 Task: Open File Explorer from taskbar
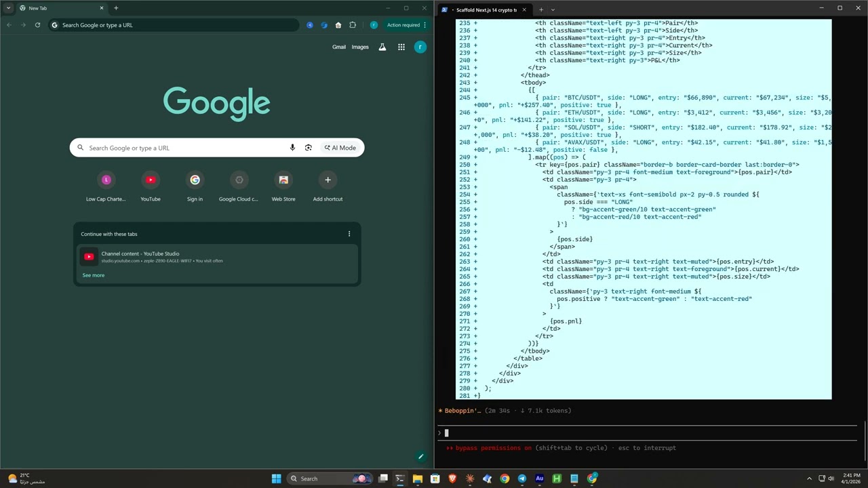(418, 479)
